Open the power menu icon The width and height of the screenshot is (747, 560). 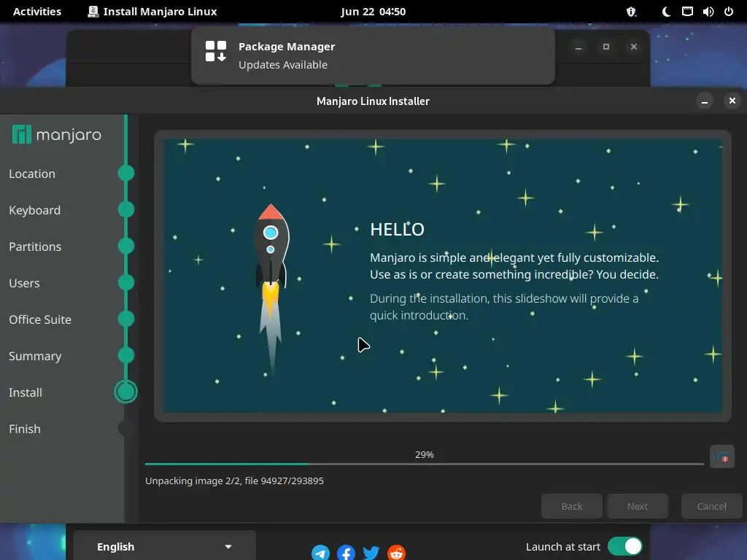(x=729, y=12)
